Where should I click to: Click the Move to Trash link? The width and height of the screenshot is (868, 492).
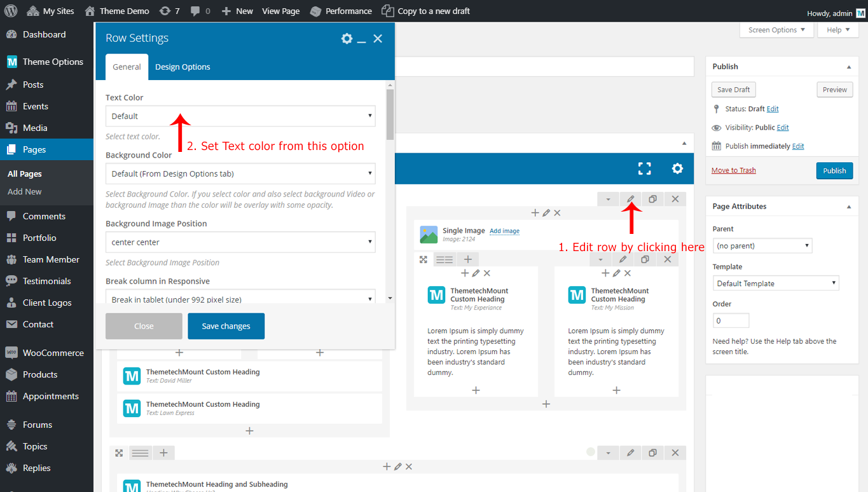click(733, 170)
